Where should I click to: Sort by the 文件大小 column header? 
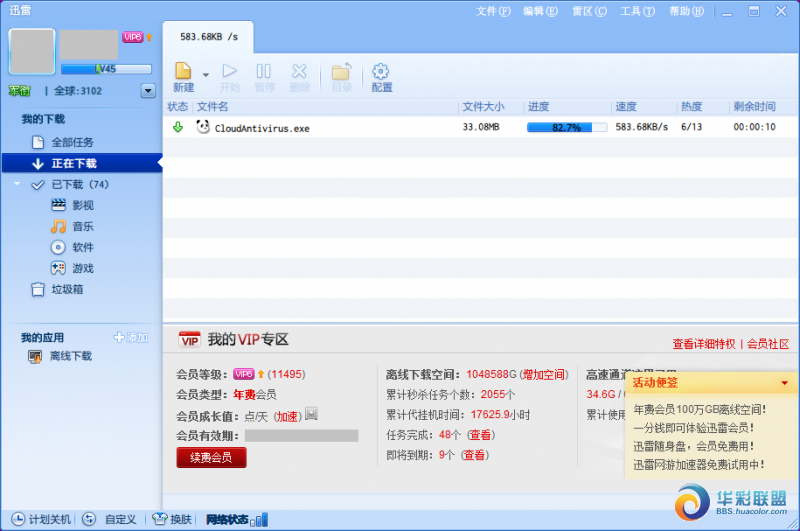(x=483, y=107)
